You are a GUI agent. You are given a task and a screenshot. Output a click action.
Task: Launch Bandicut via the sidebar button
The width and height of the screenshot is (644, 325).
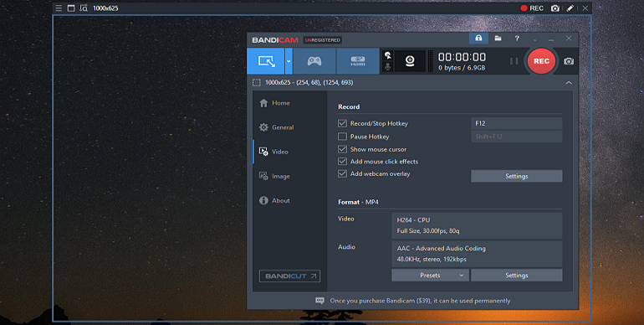289,276
